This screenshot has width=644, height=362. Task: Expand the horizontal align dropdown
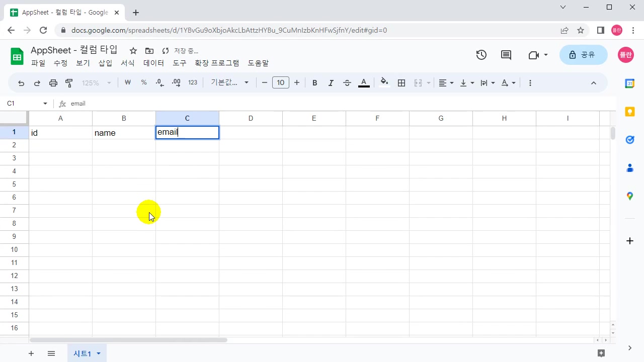pos(446,83)
